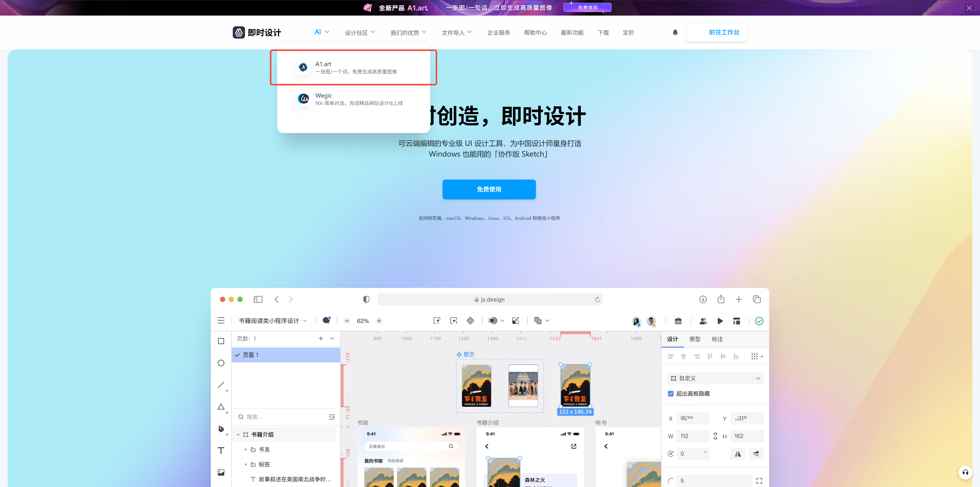Open the 自定义 frame preset dropdown
This screenshot has height=487, width=980.
click(715, 378)
